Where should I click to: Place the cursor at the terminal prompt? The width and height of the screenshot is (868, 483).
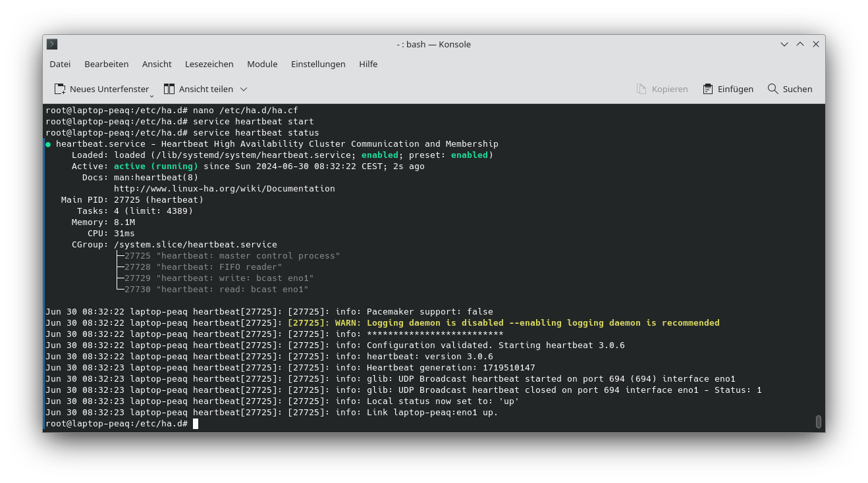pos(196,423)
